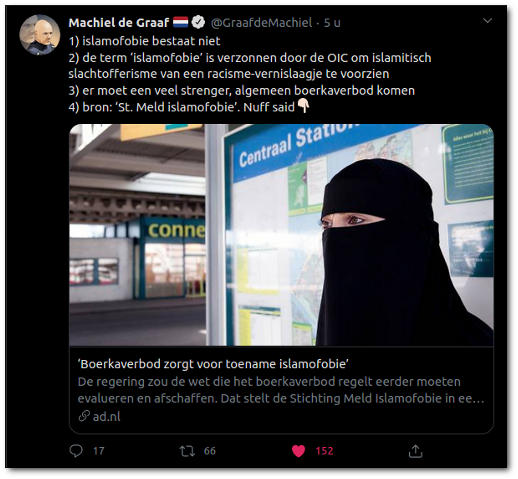Toggle the red heart like button
Screen dimensions: 518x479
tap(298, 451)
